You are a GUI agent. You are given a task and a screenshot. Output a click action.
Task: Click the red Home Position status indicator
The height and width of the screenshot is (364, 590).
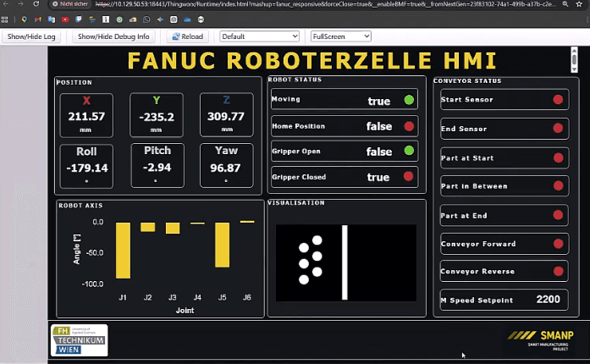tap(409, 126)
